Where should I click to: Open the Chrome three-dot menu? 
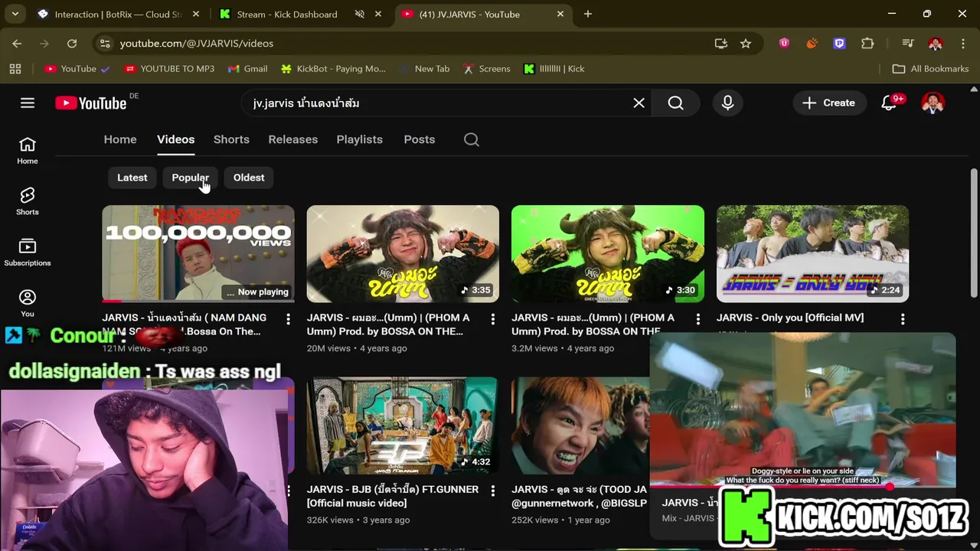click(962, 44)
